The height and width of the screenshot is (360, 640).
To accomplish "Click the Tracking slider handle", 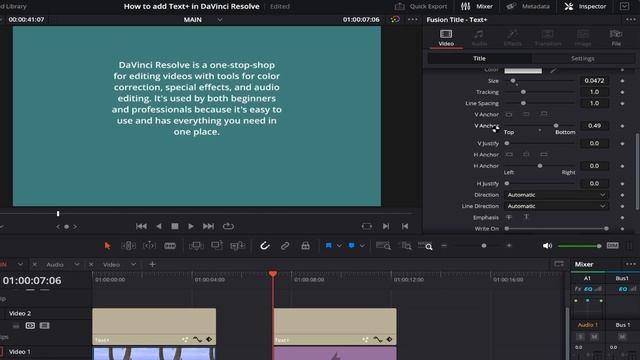I will 523,92.
